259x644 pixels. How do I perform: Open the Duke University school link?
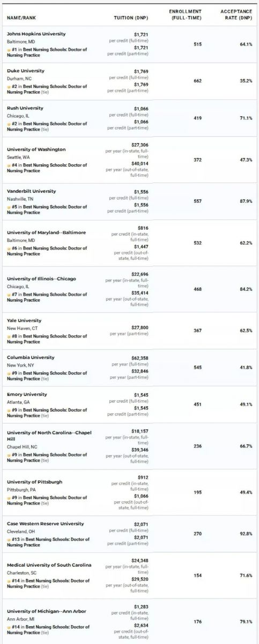coord(26,71)
